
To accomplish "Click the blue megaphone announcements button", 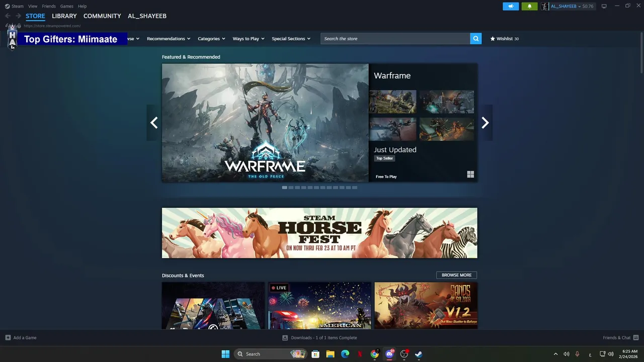I will click(511, 6).
